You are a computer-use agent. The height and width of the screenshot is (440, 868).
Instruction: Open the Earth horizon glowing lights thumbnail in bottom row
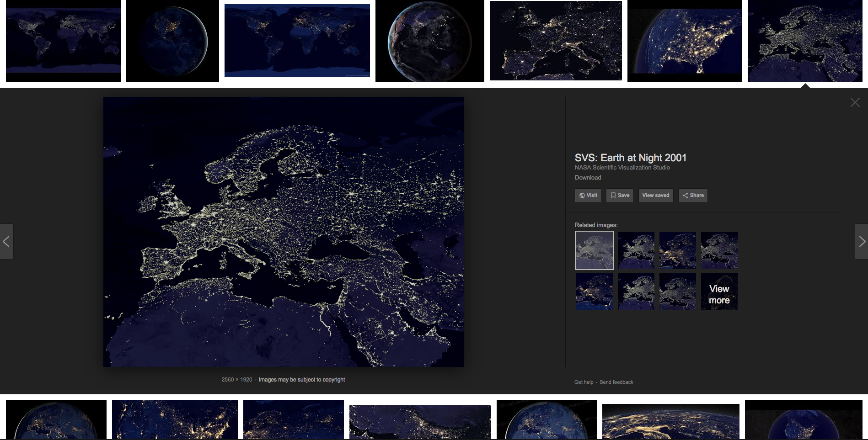(671, 422)
